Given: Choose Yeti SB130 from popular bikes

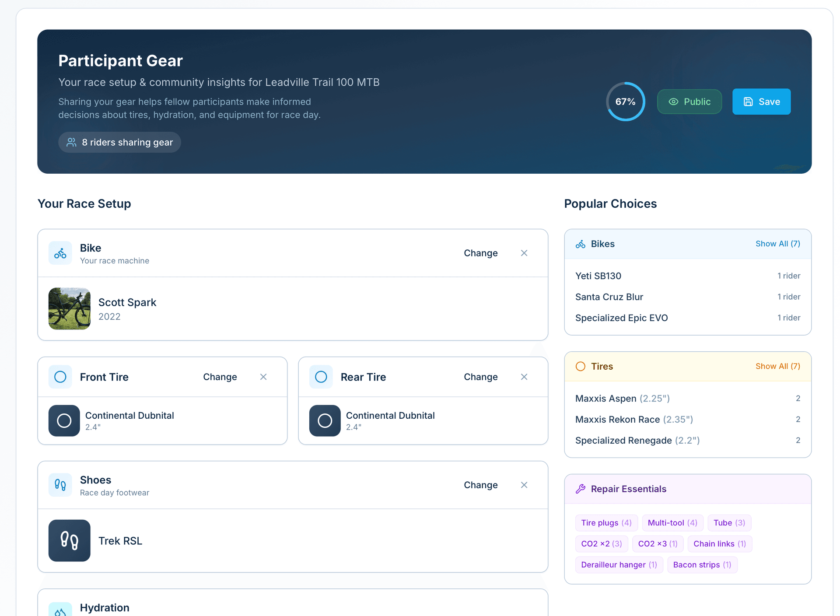Looking at the screenshot, I should (598, 276).
